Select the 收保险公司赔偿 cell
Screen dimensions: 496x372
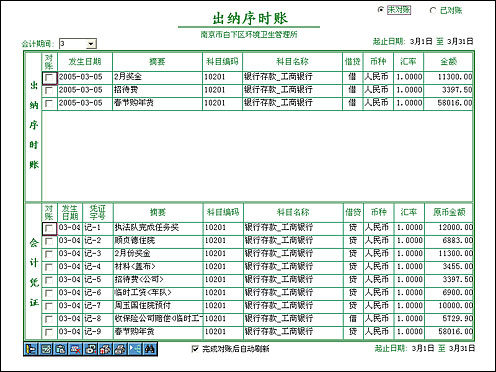click(158, 319)
